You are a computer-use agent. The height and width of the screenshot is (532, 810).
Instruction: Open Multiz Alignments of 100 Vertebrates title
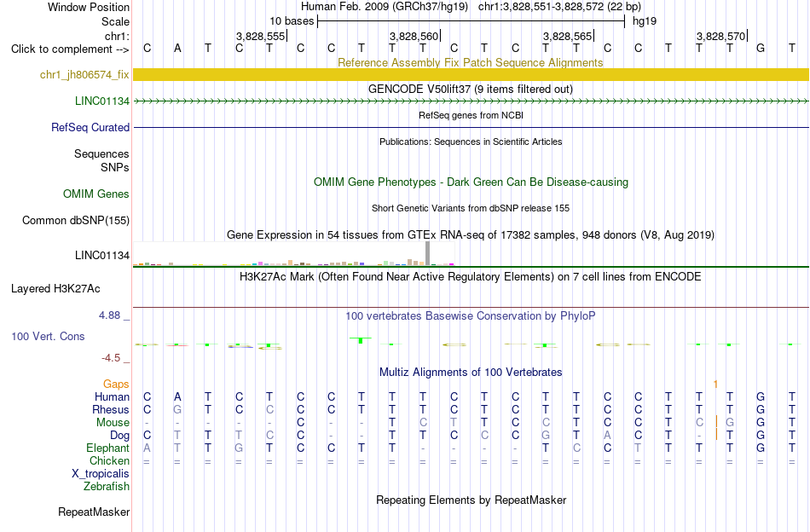[x=471, y=372]
